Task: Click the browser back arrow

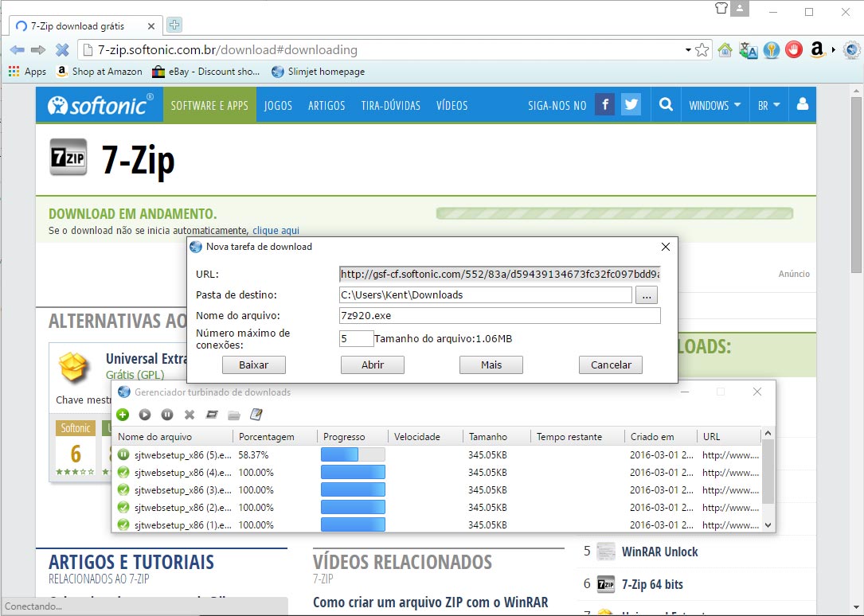Action: point(17,50)
